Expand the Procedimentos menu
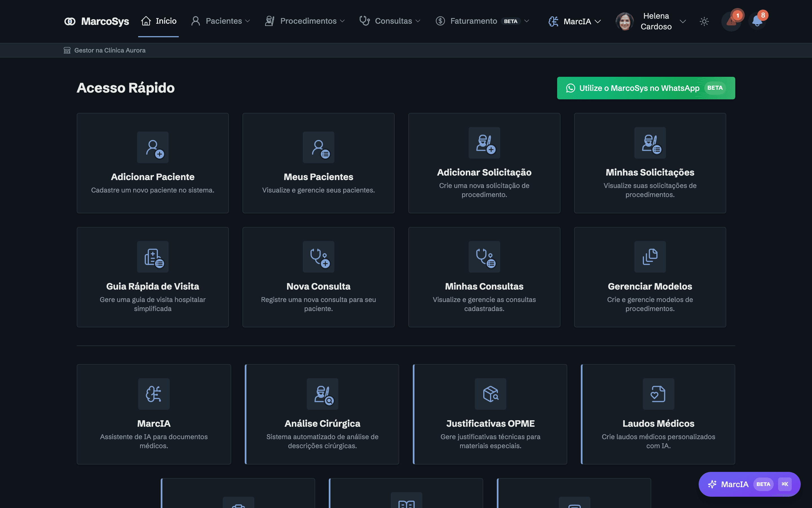 point(305,21)
